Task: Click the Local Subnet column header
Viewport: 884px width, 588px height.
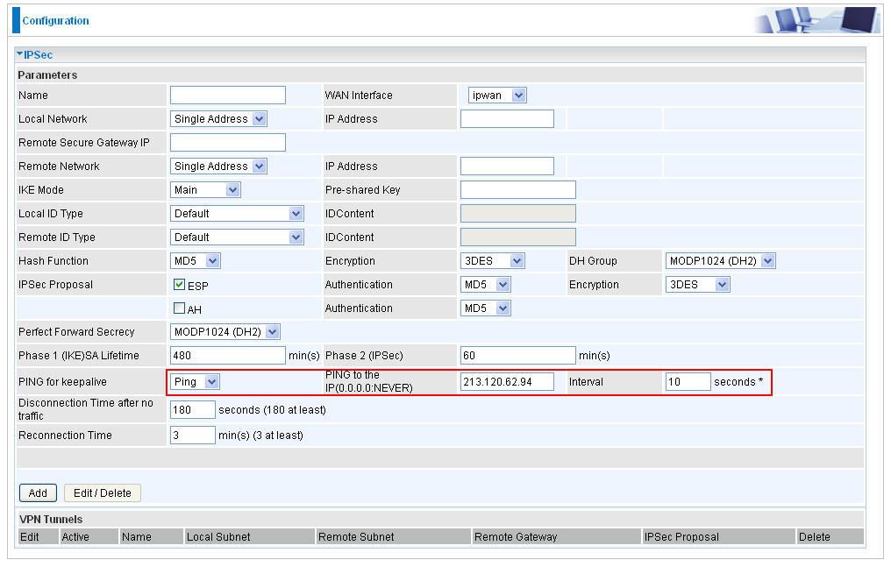Action: tap(218, 537)
